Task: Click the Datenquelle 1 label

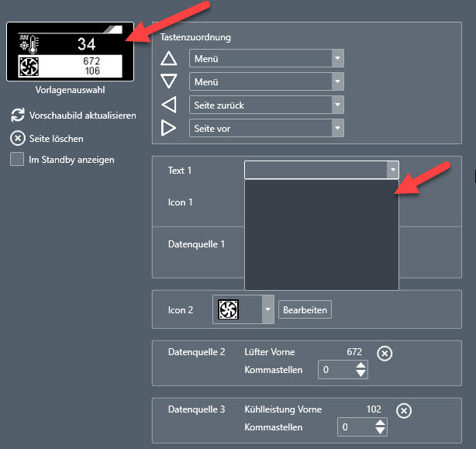Action: coord(196,244)
